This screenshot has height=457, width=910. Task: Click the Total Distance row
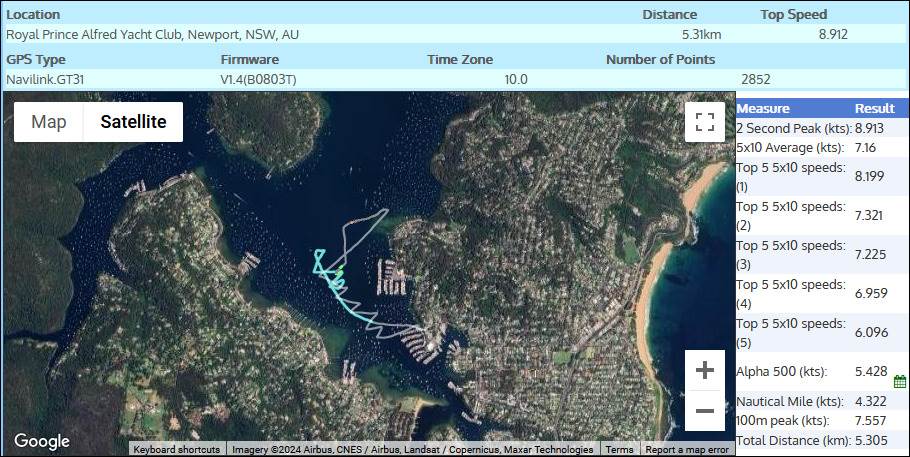(820, 440)
